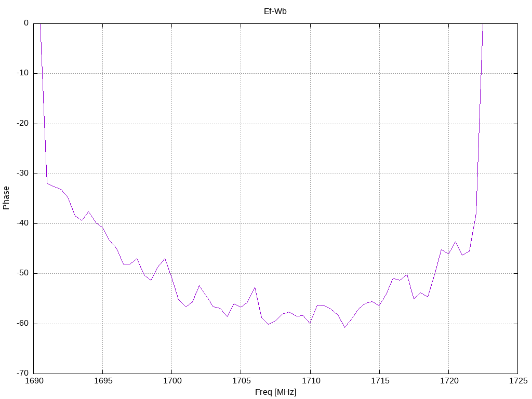The image size is (532, 399).
Task: Click the 1715 x-axis tick label
Action: tap(380, 381)
